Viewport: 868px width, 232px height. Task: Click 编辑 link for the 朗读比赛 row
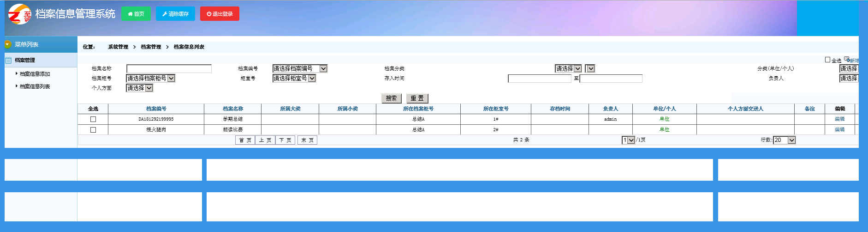[x=839, y=130]
